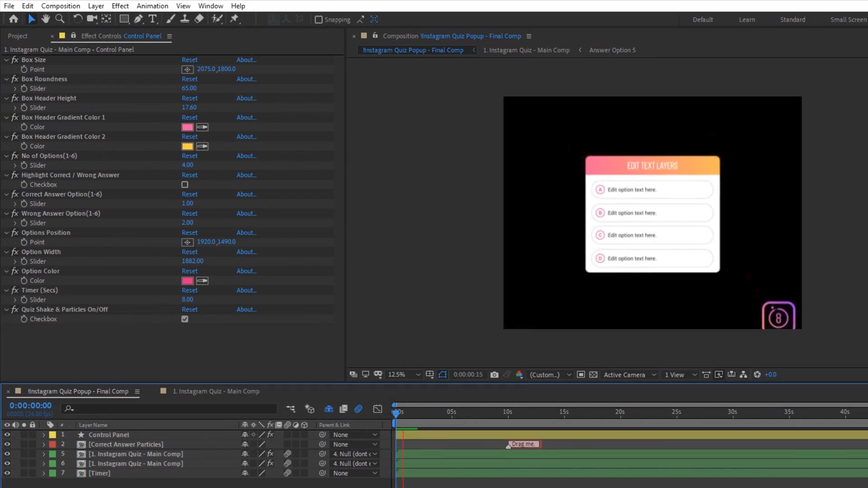Click eyedropper for Option Color
Screen dimensions: 868x488
tap(202, 281)
